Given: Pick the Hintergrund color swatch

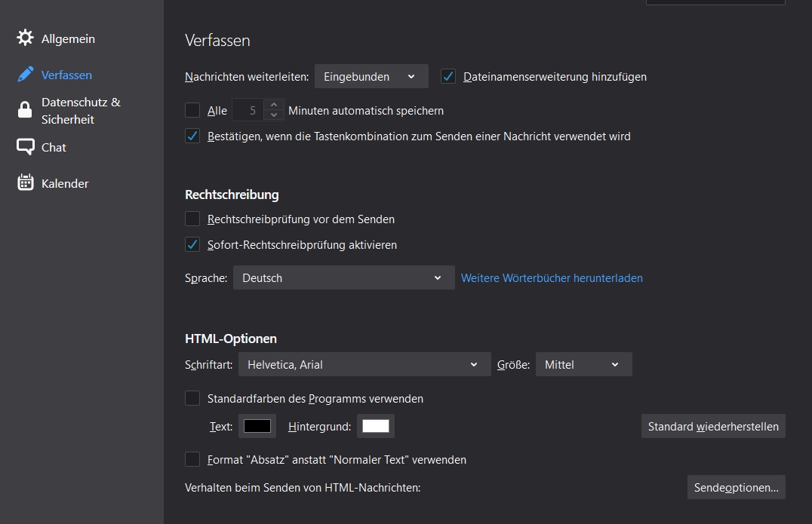Looking at the screenshot, I should 376,426.
